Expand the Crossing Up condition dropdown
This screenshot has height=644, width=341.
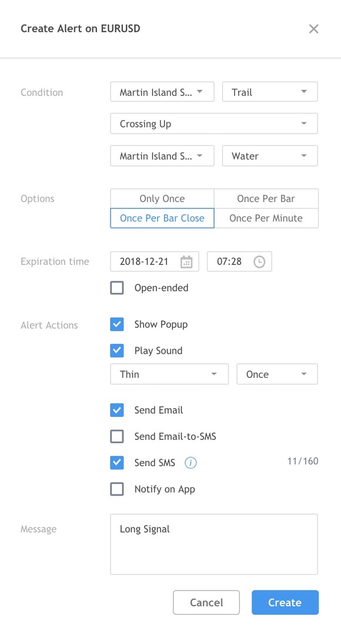214,124
